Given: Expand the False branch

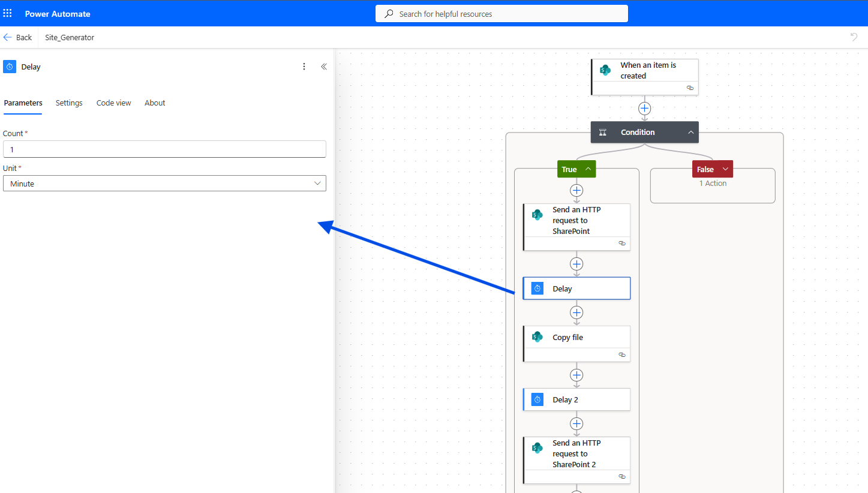Looking at the screenshot, I should point(725,169).
